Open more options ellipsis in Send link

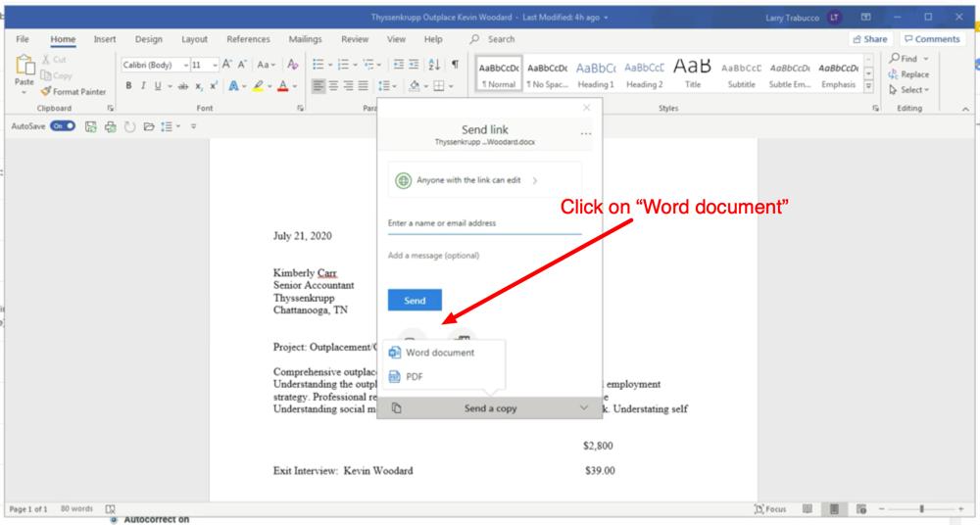pos(586,134)
